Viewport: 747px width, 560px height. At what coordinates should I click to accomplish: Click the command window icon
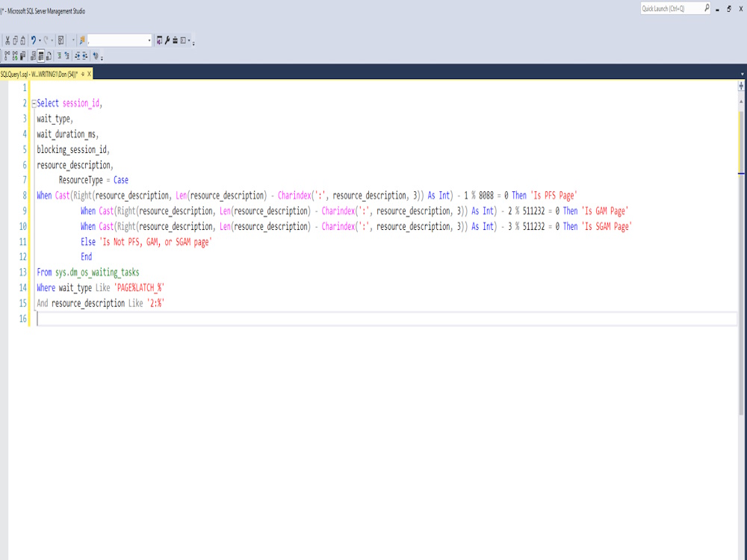[x=183, y=40]
